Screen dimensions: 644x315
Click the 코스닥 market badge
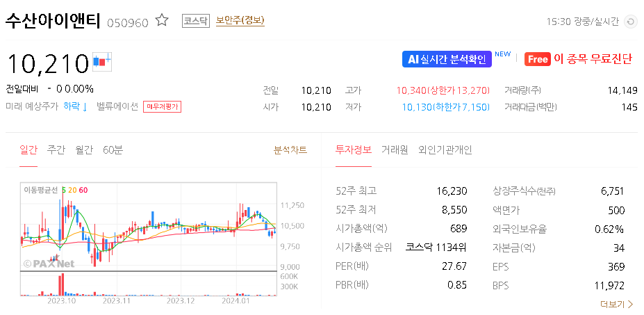195,21
